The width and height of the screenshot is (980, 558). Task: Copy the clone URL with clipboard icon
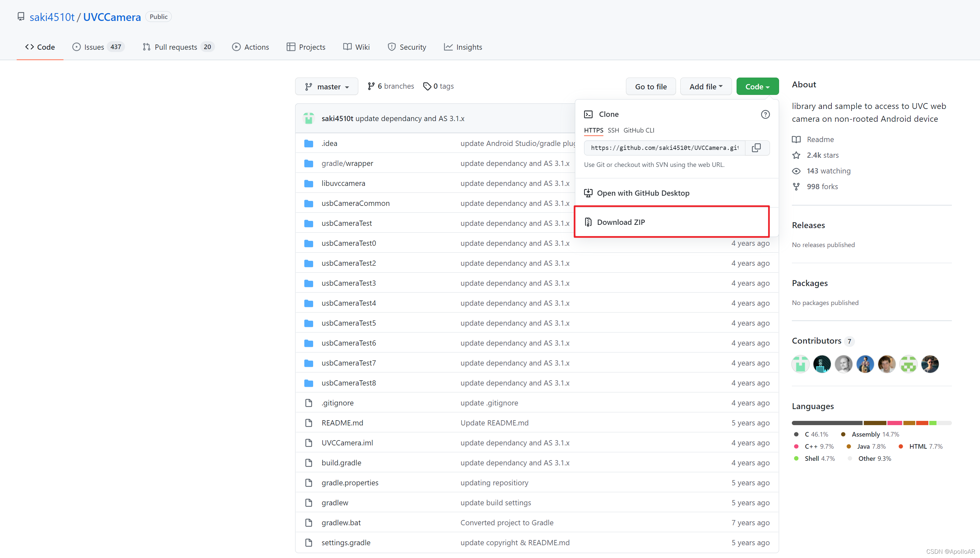coord(756,148)
